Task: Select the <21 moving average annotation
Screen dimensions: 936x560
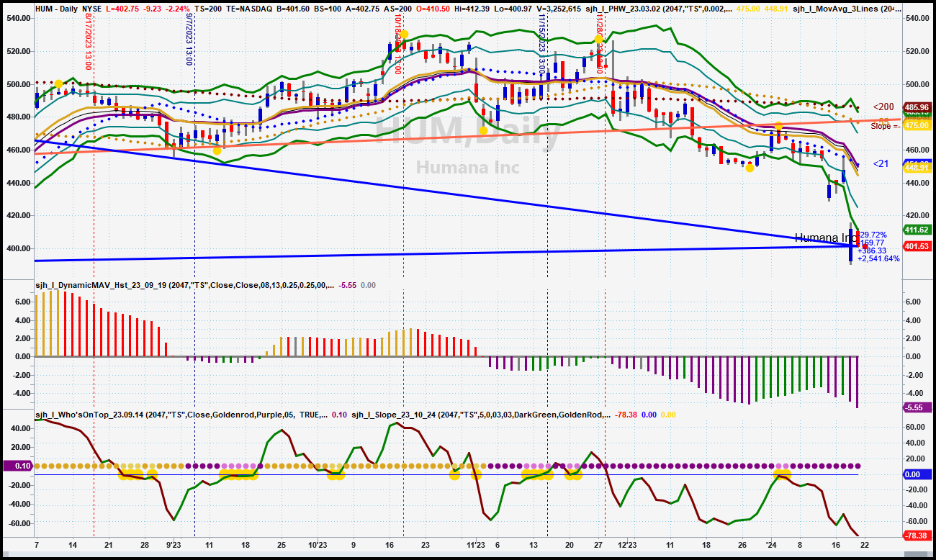Action: [x=881, y=164]
